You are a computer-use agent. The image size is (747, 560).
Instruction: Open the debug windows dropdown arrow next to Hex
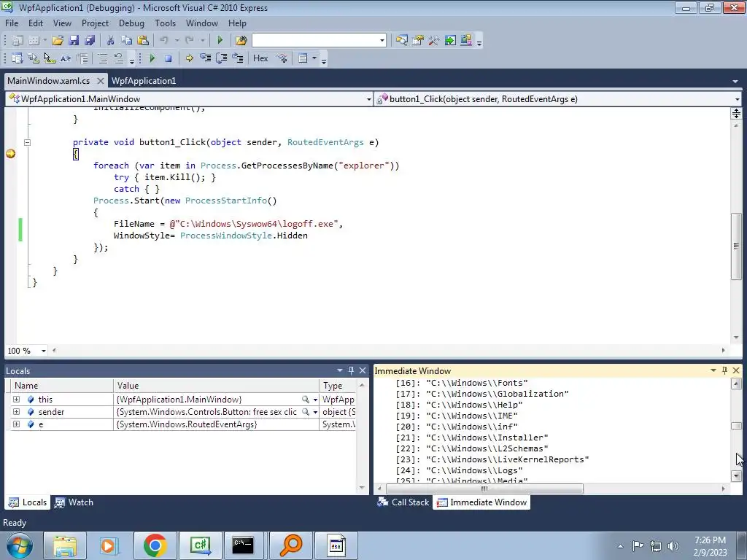point(314,58)
